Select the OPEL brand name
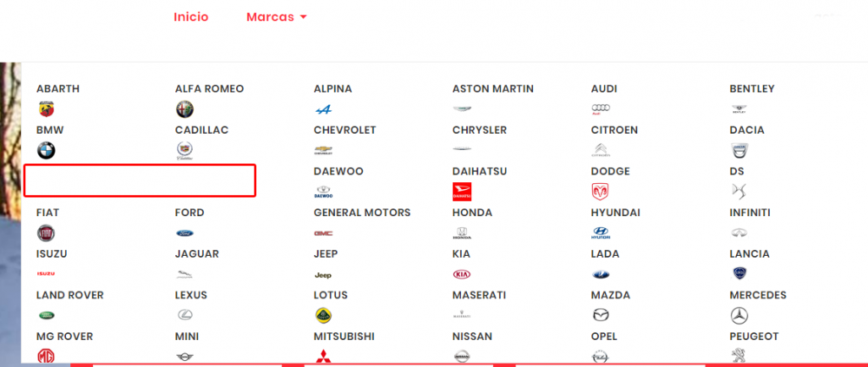The image size is (868, 367). (604, 337)
